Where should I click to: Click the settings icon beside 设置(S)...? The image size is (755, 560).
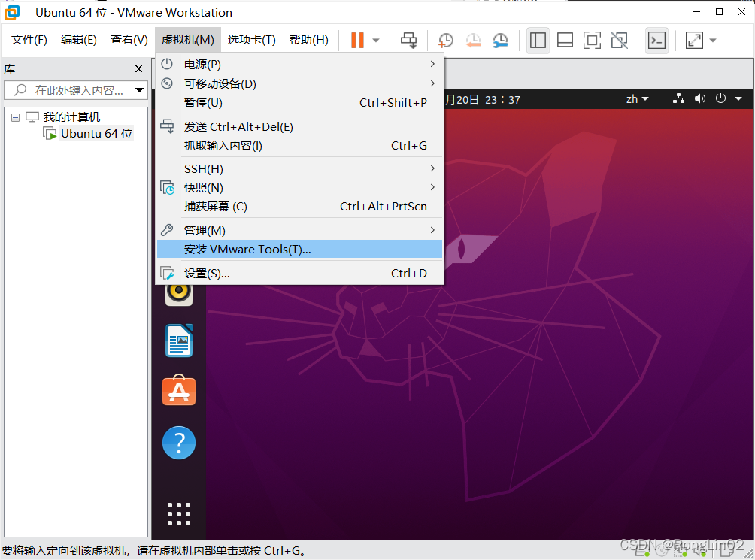pos(167,274)
